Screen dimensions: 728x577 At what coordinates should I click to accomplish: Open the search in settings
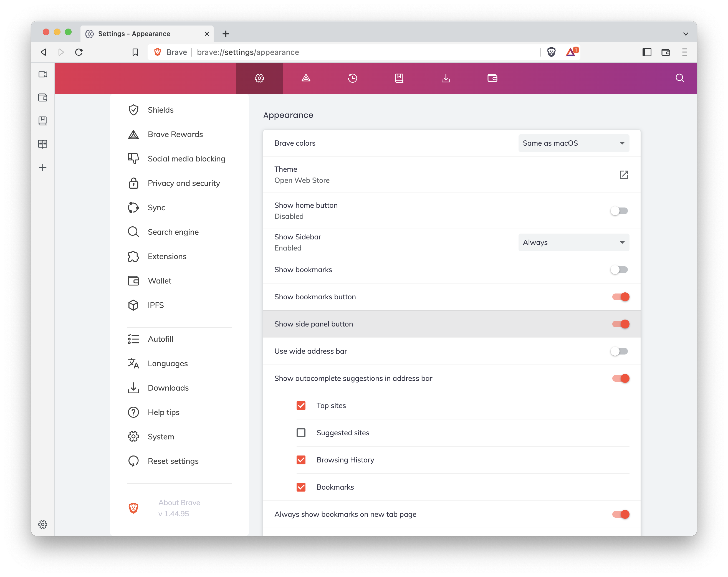679,78
